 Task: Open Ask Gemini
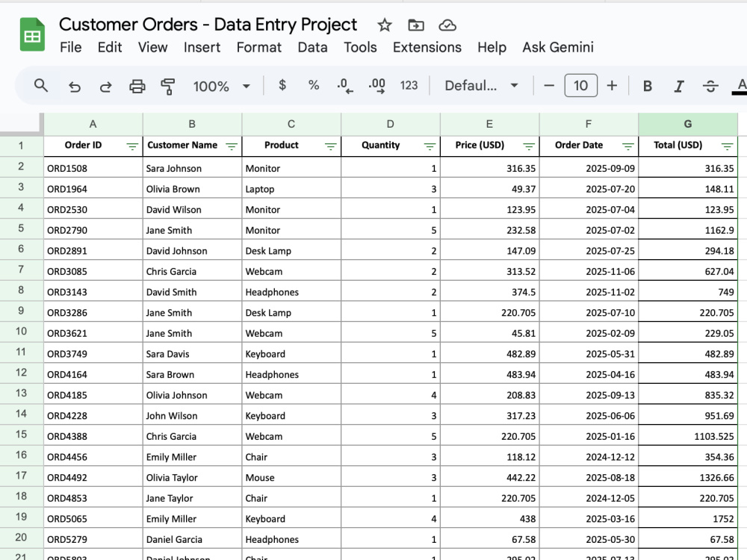558,47
